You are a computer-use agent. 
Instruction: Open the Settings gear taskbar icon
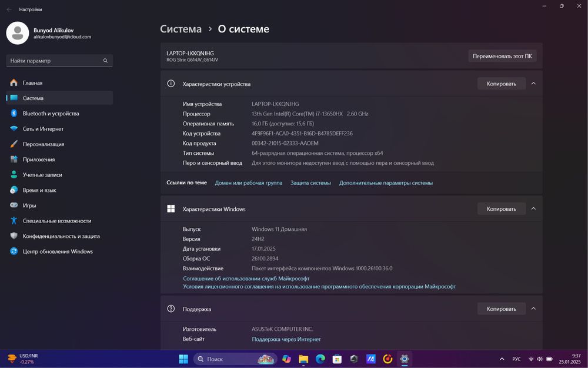pos(405,359)
